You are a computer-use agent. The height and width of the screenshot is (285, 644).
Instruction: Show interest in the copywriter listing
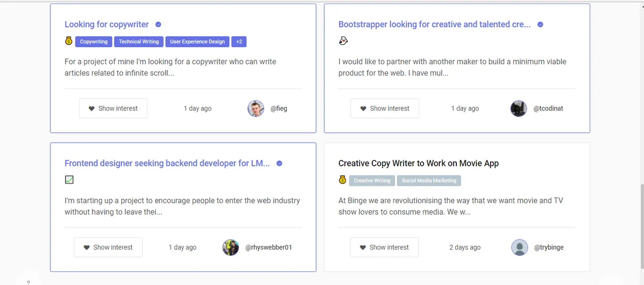point(113,109)
